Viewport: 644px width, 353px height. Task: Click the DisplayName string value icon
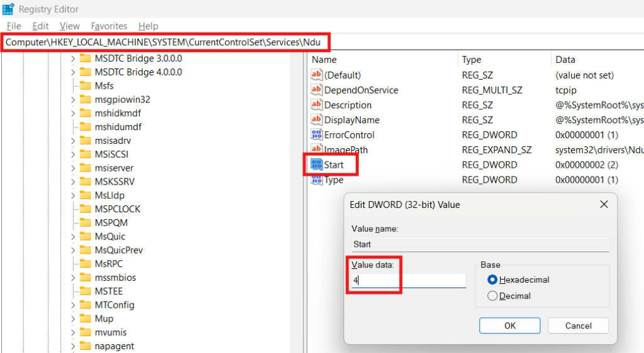tap(316, 120)
